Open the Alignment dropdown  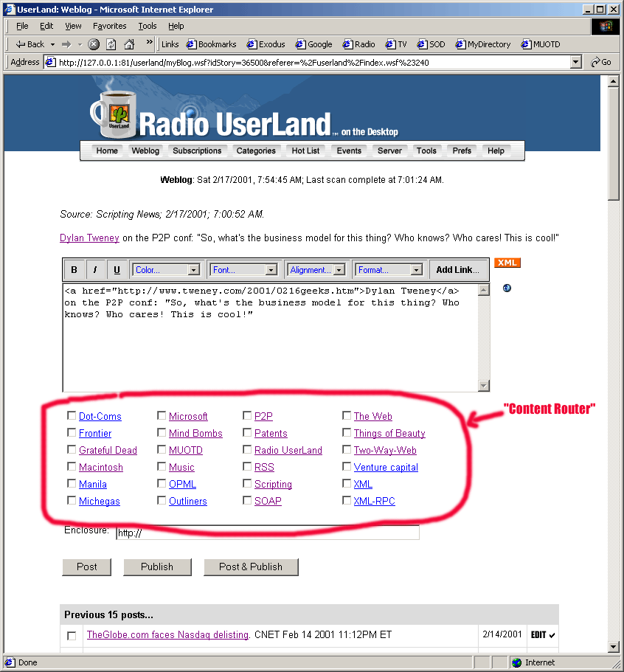319,270
